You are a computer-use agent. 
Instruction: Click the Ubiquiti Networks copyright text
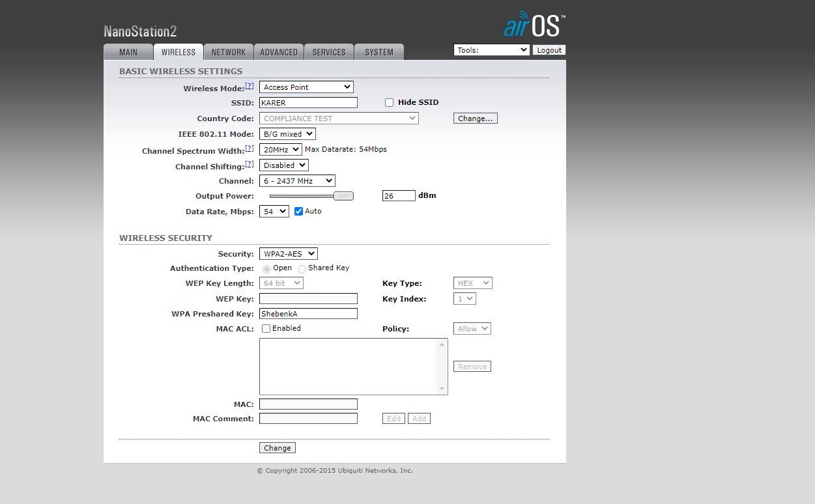[335, 471]
